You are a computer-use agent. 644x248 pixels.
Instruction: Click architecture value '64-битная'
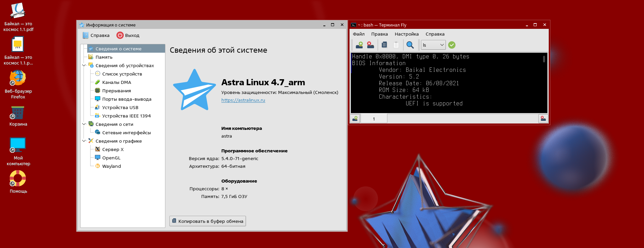(233, 166)
